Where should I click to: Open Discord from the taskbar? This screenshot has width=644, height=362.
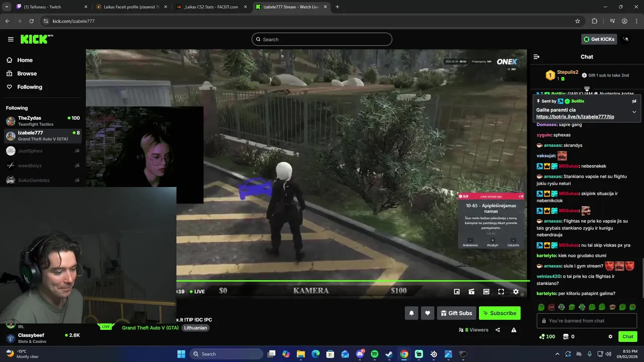[360, 354]
